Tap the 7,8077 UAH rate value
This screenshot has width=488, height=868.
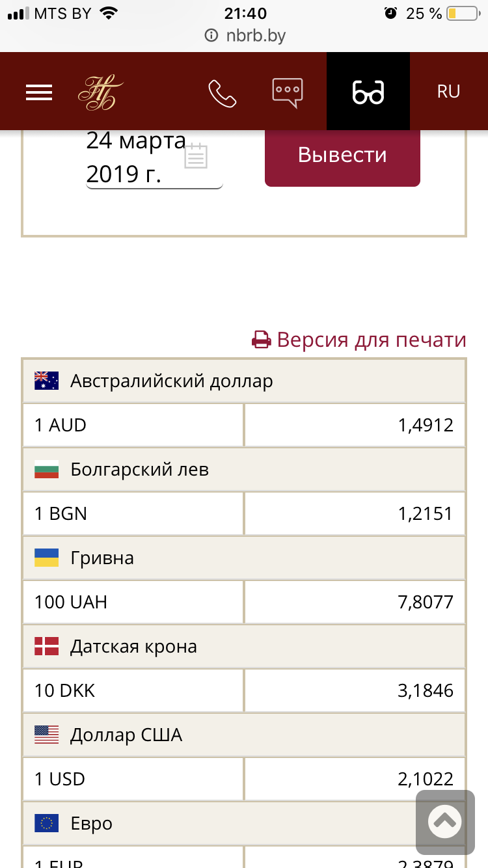(x=425, y=602)
